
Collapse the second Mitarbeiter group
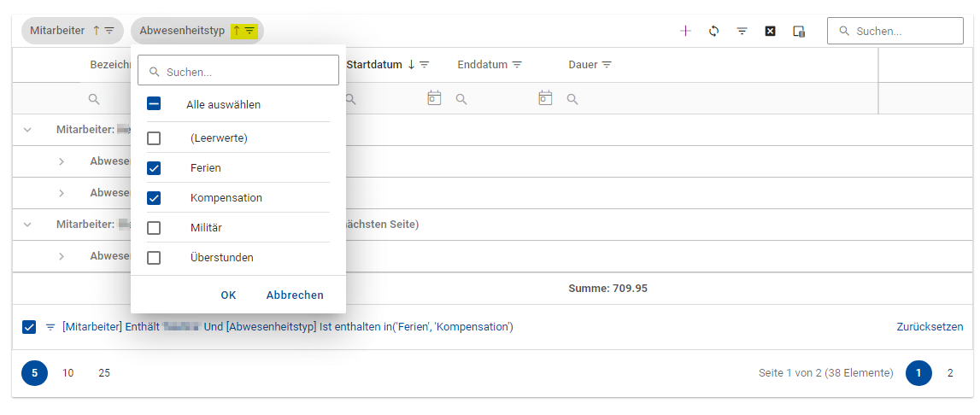point(27,225)
